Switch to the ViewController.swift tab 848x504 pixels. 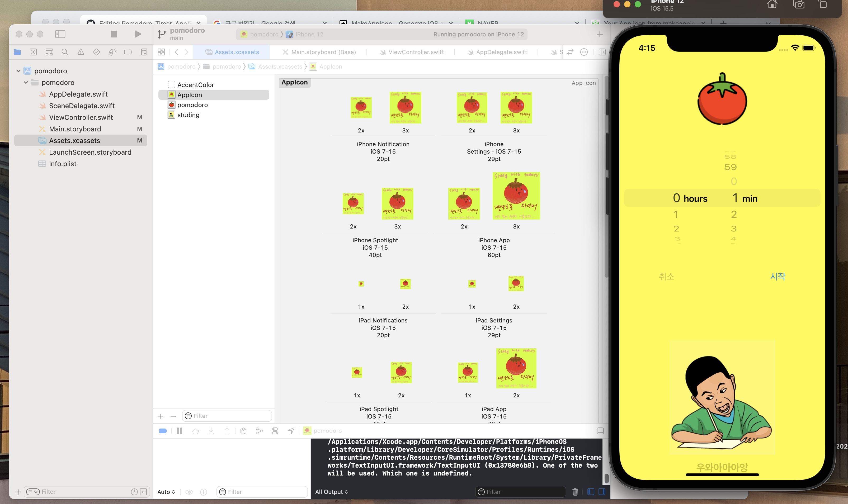pyautogui.click(x=416, y=52)
